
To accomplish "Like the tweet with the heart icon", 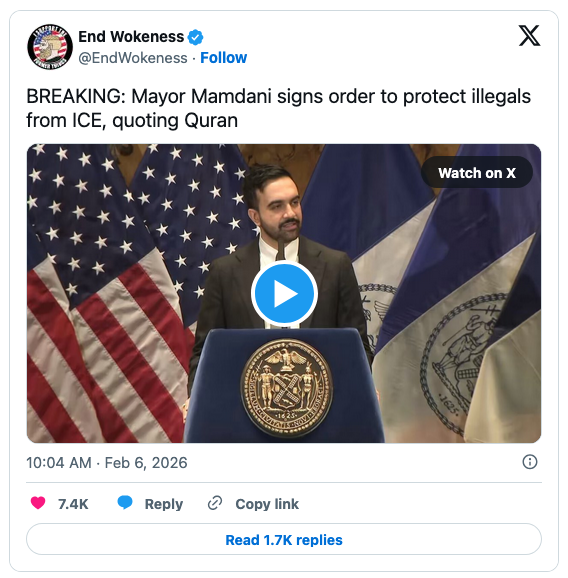I will (x=38, y=503).
